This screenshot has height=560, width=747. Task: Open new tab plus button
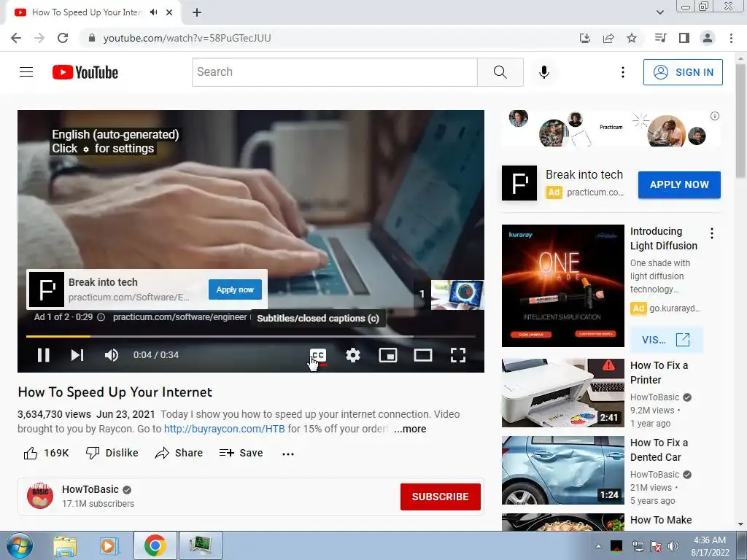197,13
